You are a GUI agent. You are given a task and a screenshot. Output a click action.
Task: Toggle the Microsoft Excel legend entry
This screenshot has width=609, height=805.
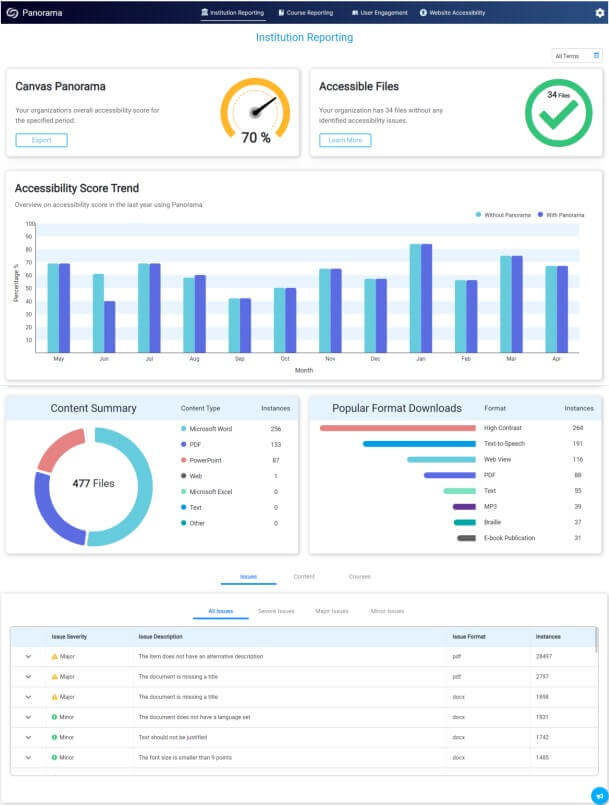(x=206, y=492)
